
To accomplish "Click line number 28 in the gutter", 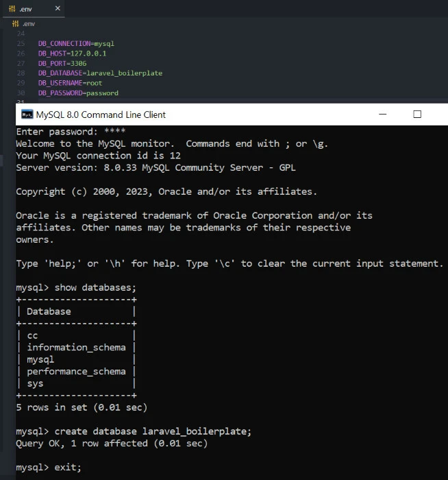I will tap(21, 73).
